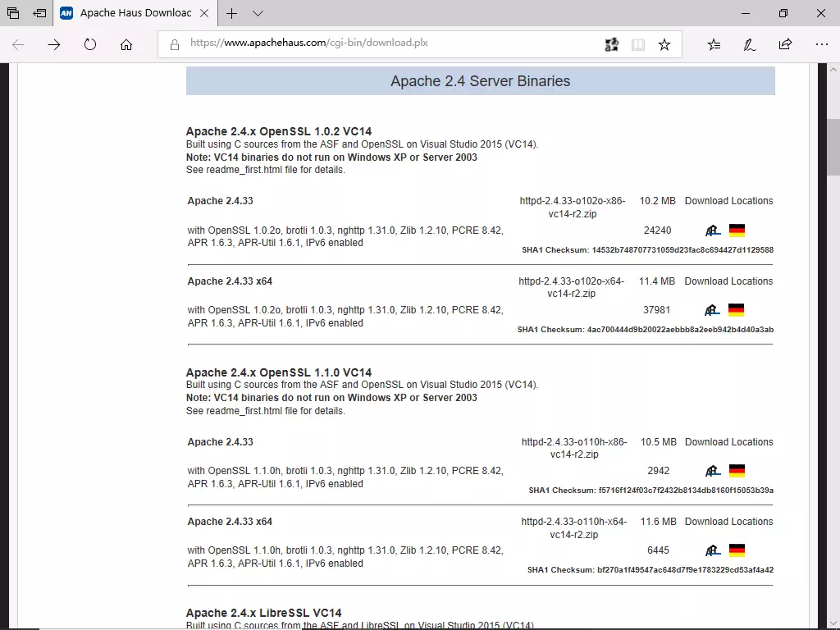Click heading Apache 2.4.x OpenSSL 1.1.0 VC14
Viewport: 840px width, 630px height.
coord(279,372)
